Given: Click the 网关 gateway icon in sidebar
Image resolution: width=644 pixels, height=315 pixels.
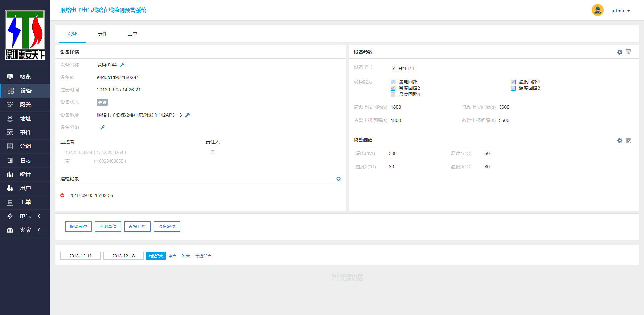Looking at the screenshot, I should tap(10, 104).
